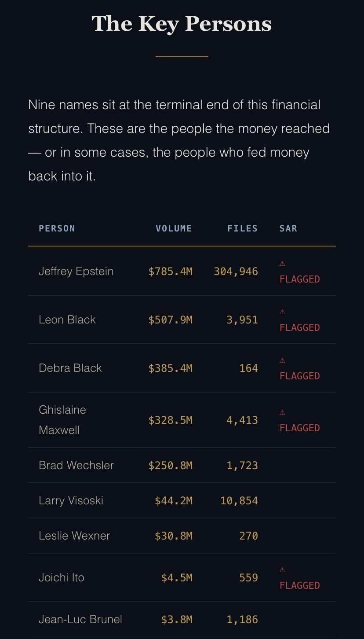
Task: Click the warning icon in Debra Black row
Action: tap(282, 360)
